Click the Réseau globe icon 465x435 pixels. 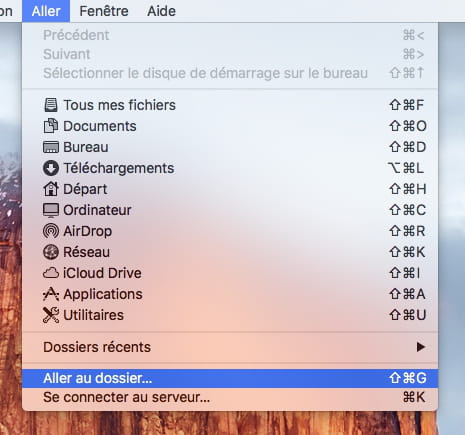[51, 252]
